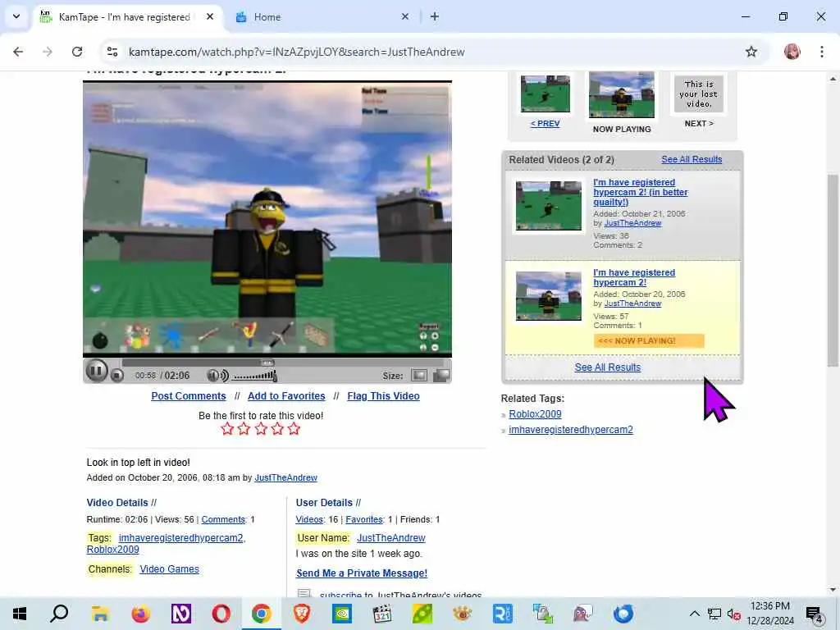Reload the page with the refresh icon
The width and height of the screenshot is (840, 630).
pos(77,52)
